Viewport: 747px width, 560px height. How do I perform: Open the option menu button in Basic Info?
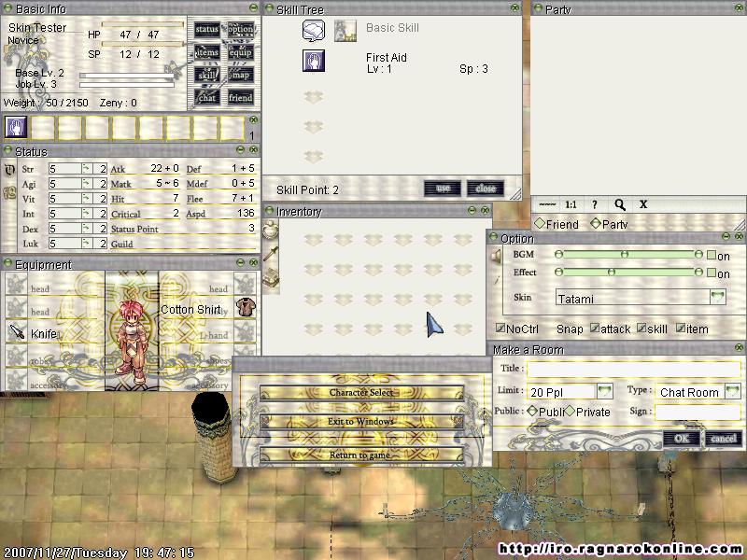click(x=240, y=30)
